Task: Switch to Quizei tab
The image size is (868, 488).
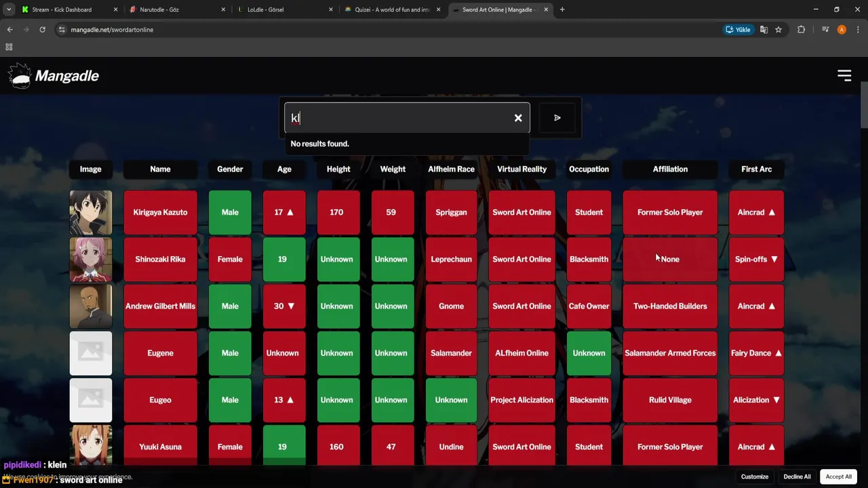Action: point(393,9)
